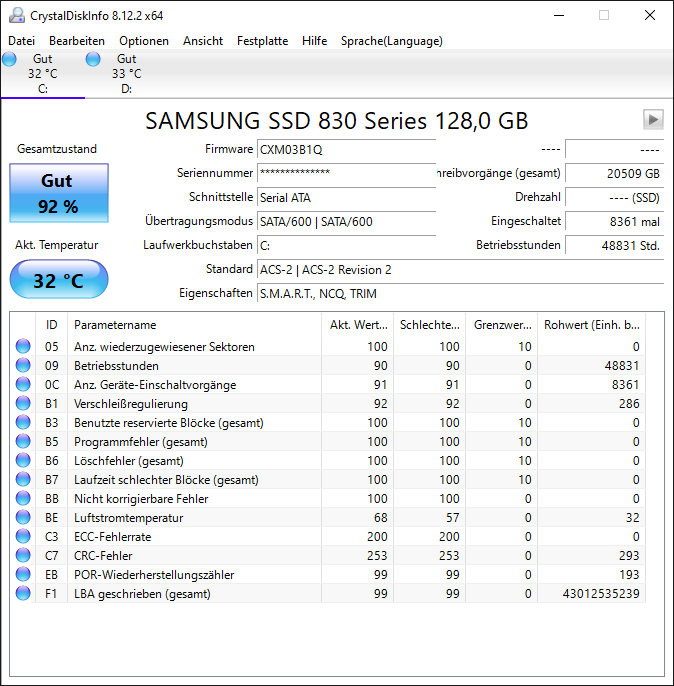Click status orb of row B5 Programmfehler
This screenshot has height=686, width=674.
pos(23,441)
